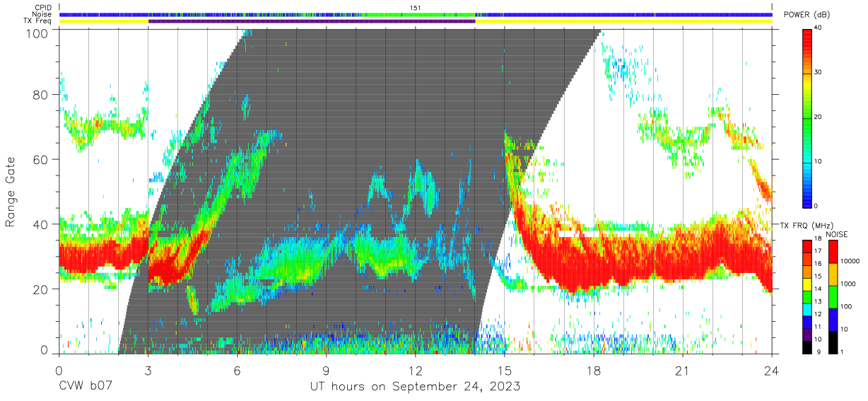This screenshot has width=868, height=401.
Task: Click x-axis tick label 24
Action: (771, 371)
